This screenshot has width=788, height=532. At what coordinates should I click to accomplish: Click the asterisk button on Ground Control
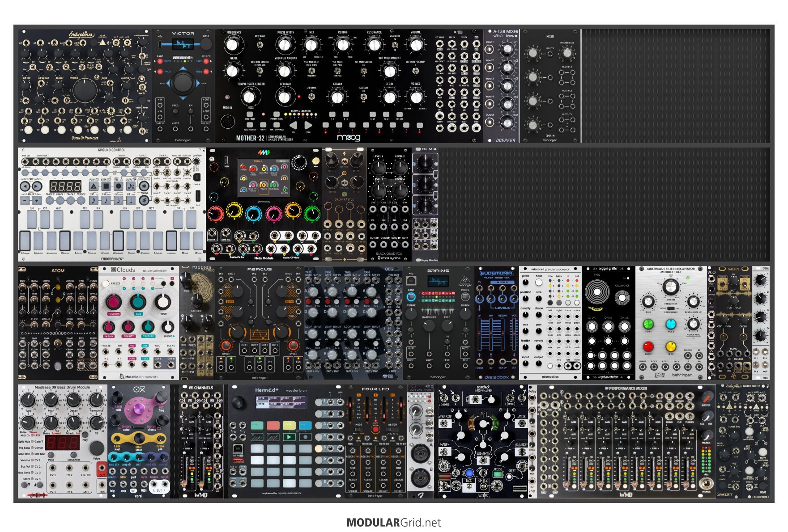[x=144, y=186]
